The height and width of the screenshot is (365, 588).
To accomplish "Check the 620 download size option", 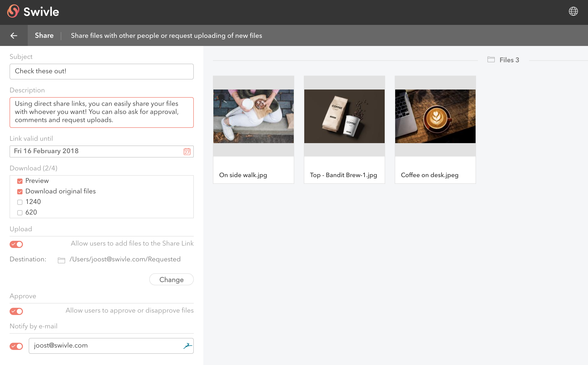I will [x=20, y=213].
